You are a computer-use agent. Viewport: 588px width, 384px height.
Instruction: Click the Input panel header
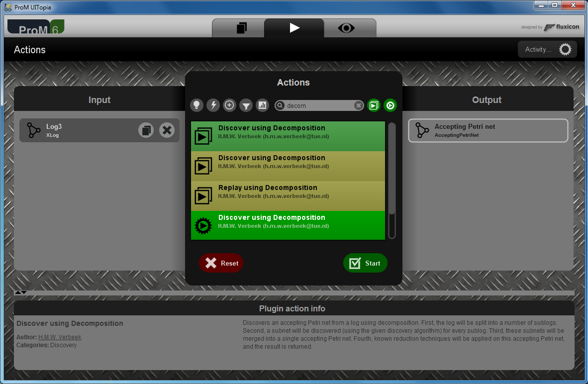tap(99, 100)
